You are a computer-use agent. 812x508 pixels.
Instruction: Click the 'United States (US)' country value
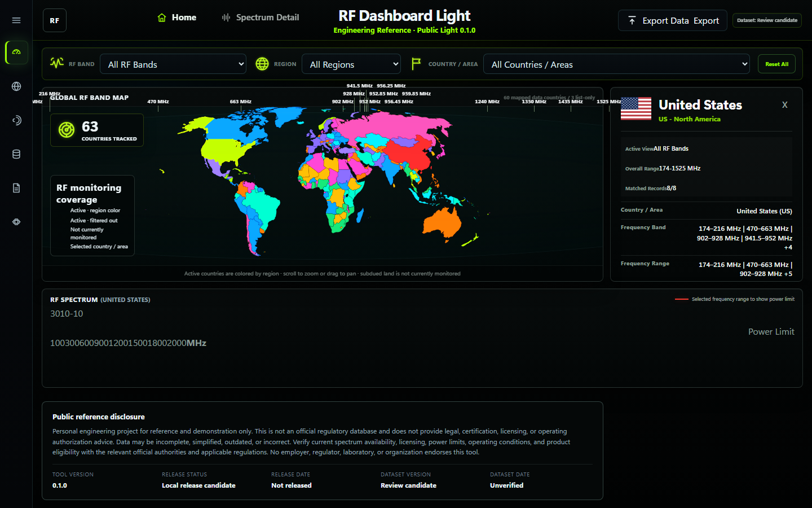coord(764,211)
